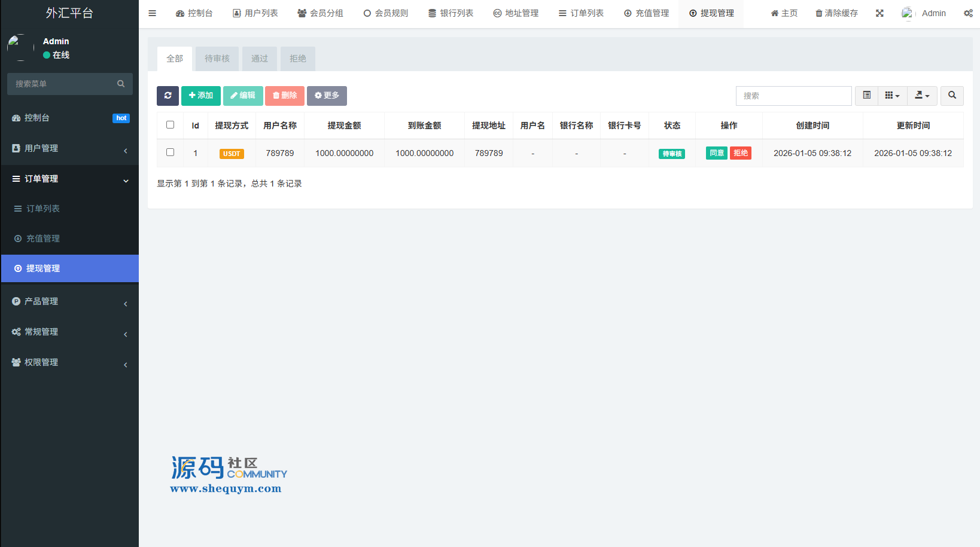980x547 pixels.
Task: Click the sidebar menu search icon
Action: point(121,84)
